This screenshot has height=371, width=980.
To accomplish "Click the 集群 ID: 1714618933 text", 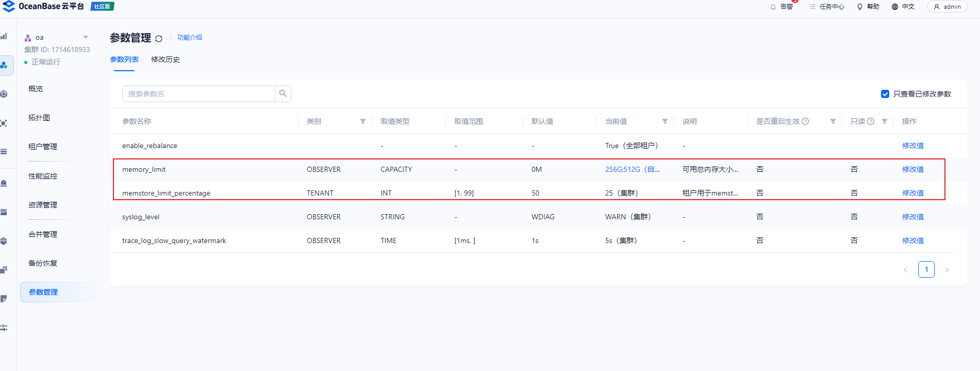I will [57, 50].
